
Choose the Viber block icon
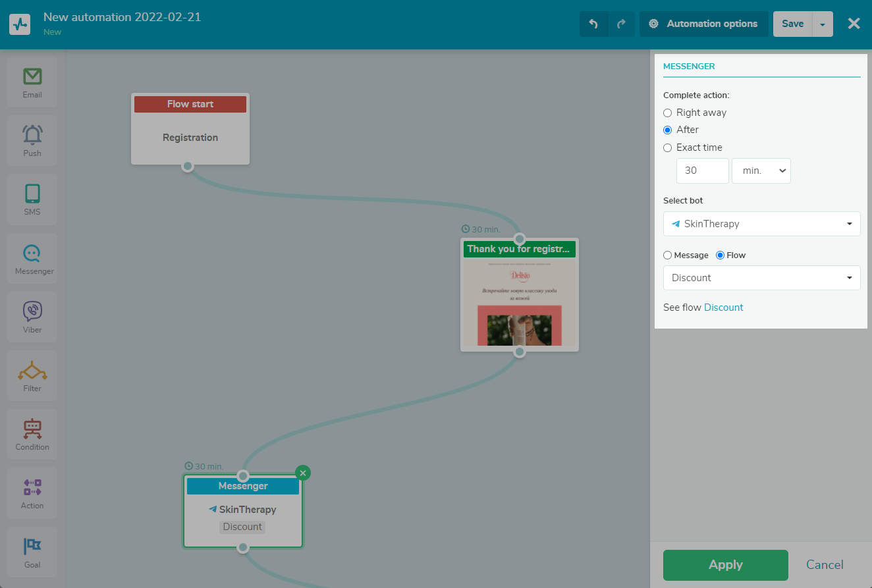(32, 316)
